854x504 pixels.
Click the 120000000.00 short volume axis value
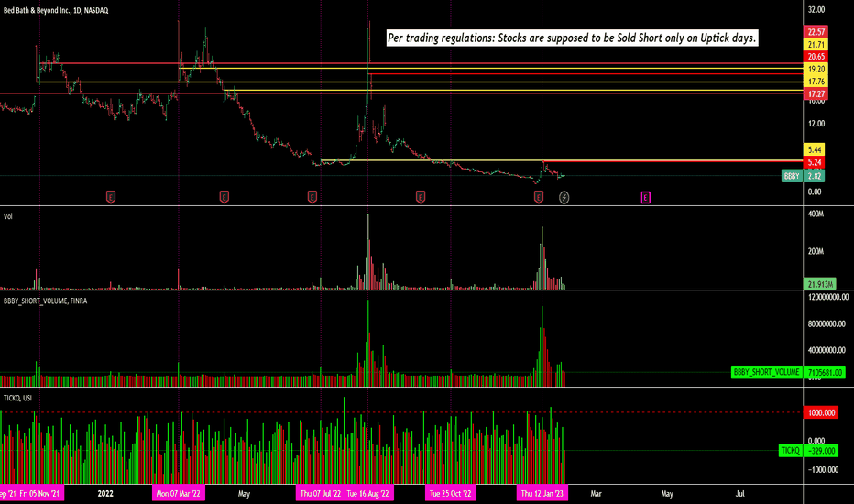point(827,297)
